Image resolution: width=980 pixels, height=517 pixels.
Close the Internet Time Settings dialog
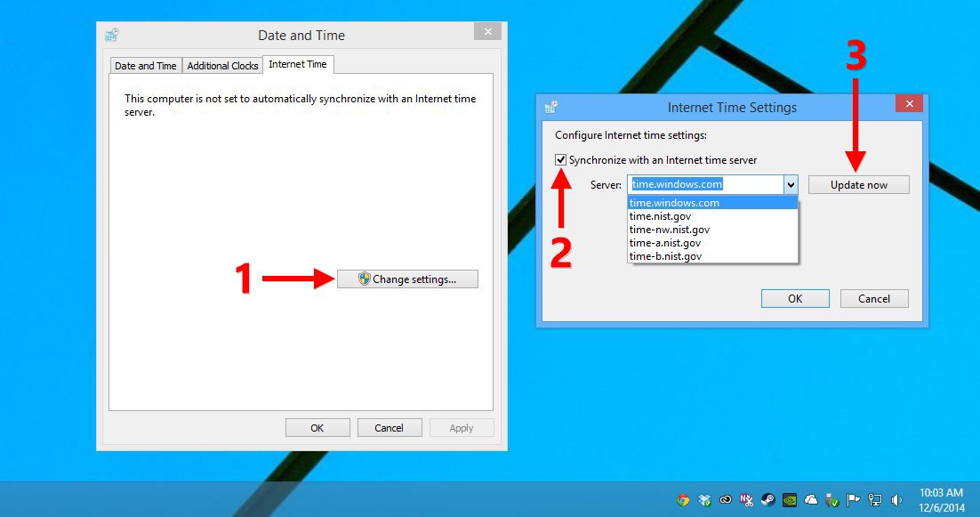tap(910, 104)
